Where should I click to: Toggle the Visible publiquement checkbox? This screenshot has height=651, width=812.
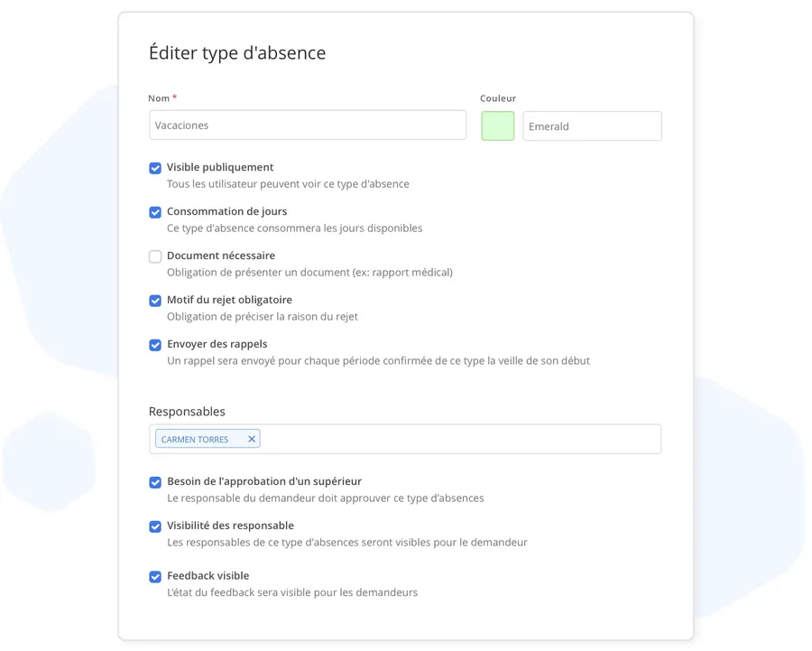click(x=155, y=168)
